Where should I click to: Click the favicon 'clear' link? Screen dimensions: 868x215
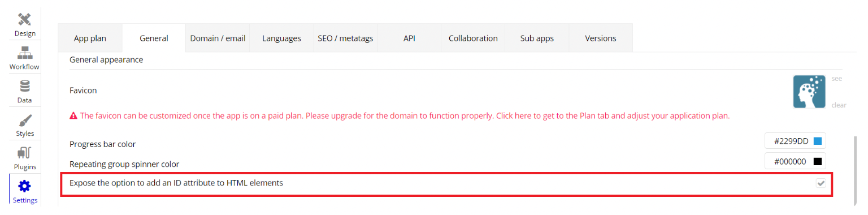[839, 105]
